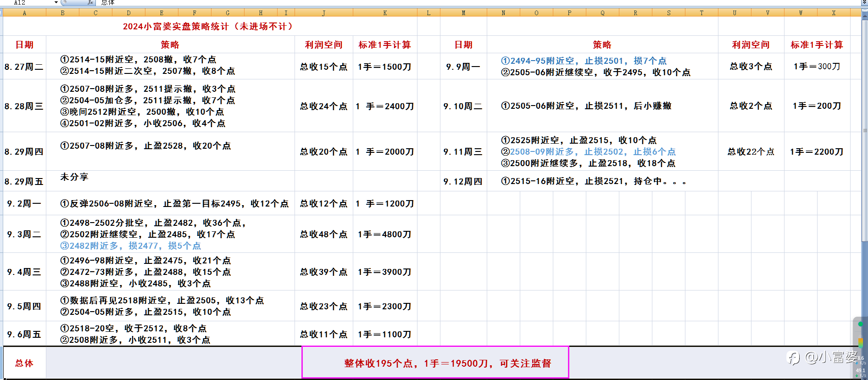
Task: Click the Name Box showing A12
Action: pyautogui.click(x=28, y=2)
